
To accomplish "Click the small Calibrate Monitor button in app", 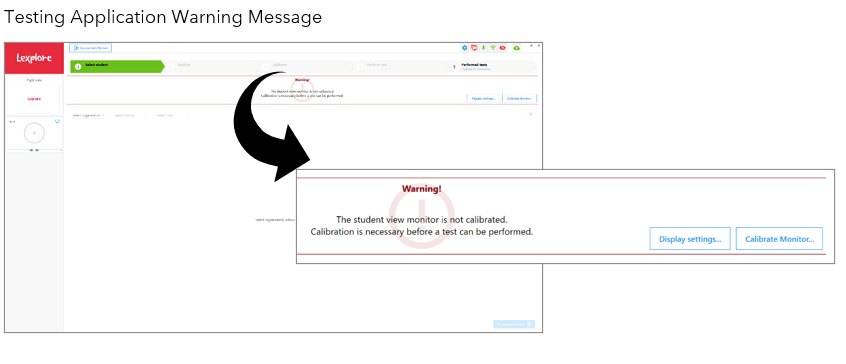I will (520, 99).
